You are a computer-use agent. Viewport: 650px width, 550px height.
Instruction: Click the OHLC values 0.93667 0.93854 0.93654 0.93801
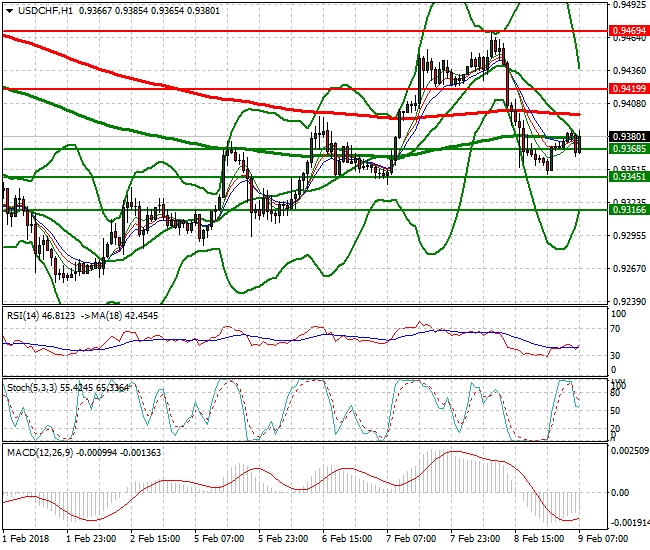pos(149,11)
